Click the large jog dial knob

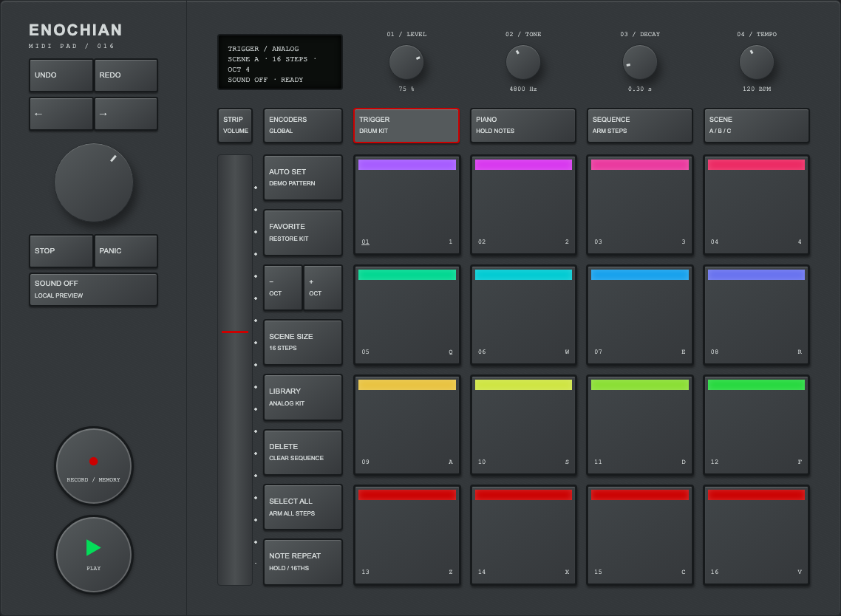coord(94,183)
